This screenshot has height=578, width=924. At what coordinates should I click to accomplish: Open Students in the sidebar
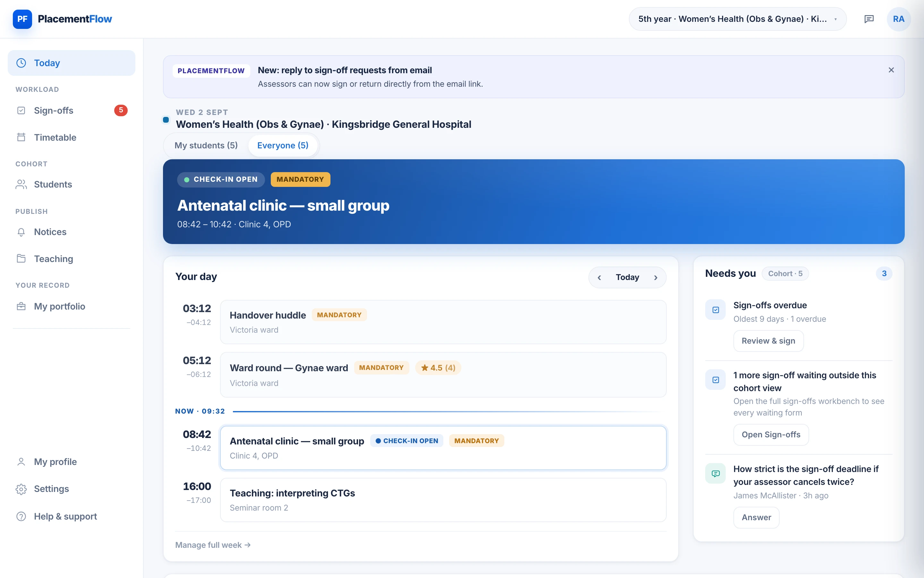pyautogui.click(x=72, y=184)
